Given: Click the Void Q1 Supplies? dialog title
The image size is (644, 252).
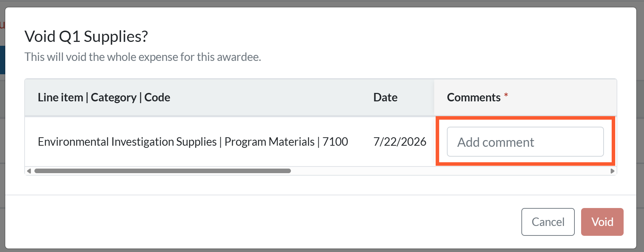Looking at the screenshot, I should coord(86,36).
